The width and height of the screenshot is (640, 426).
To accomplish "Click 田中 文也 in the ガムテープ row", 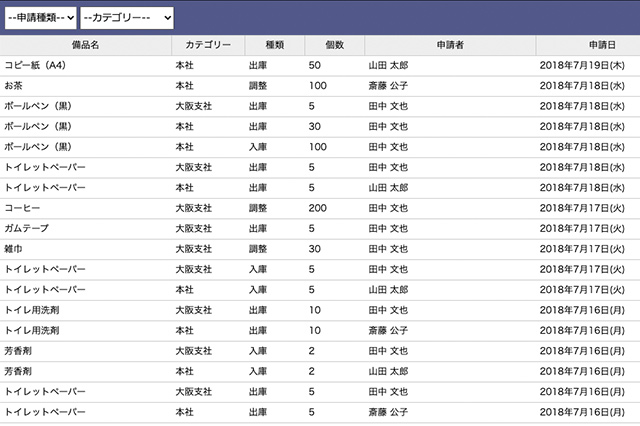I will [388, 229].
